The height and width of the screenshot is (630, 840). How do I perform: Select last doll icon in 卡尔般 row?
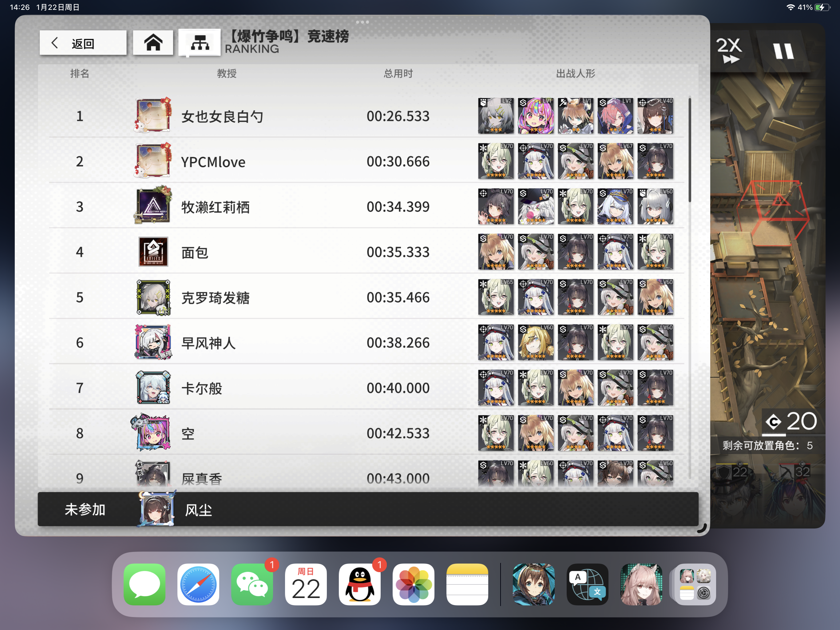point(655,388)
